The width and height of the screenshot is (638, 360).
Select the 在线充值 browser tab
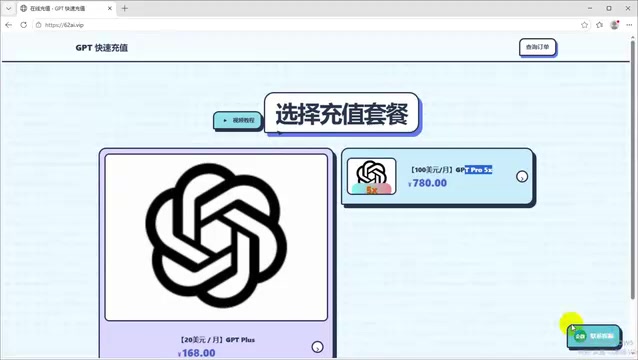pyautogui.click(x=66, y=8)
